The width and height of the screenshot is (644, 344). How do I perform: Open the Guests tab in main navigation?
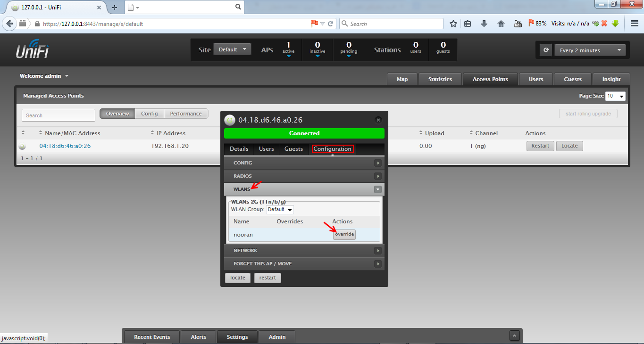coord(573,79)
